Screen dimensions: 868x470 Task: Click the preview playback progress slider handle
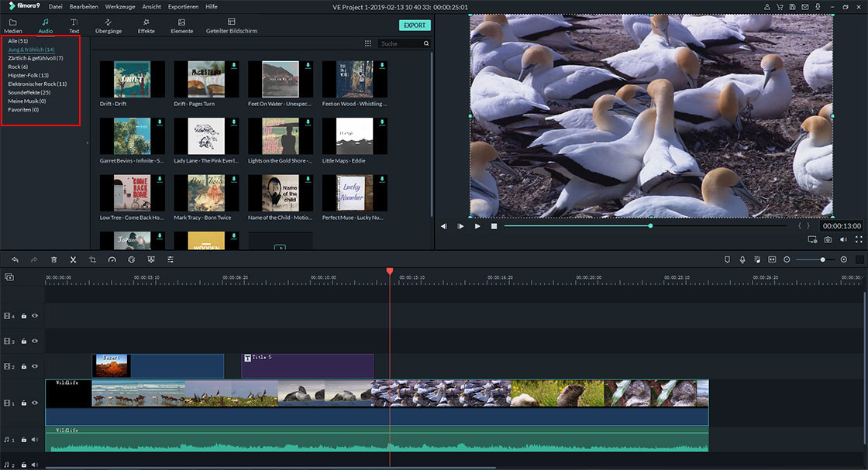(x=650, y=225)
